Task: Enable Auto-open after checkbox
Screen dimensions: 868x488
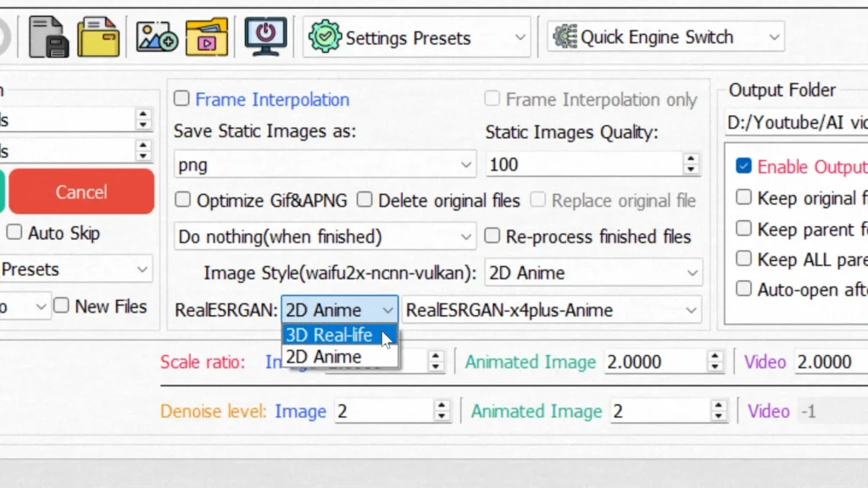Action: tap(743, 288)
